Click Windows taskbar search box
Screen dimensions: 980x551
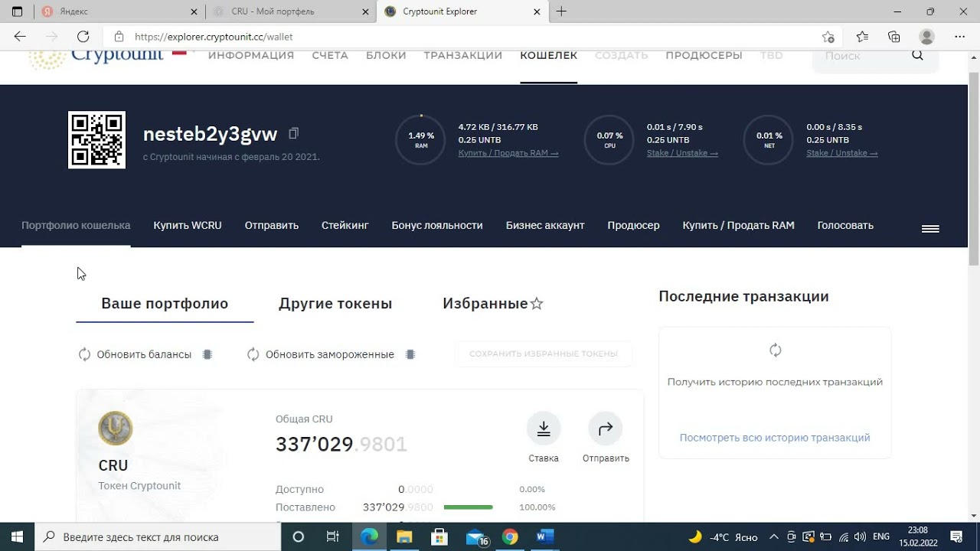tap(158, 536)
